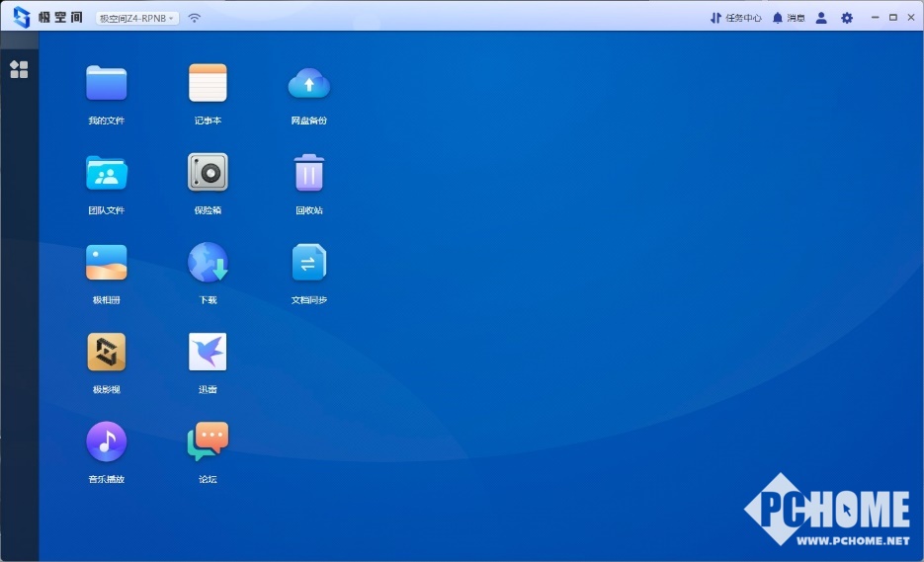Open the 我的文件 folder icon
Screen dimensions: 924x562
pyautogui.click(x=106, y=83)
